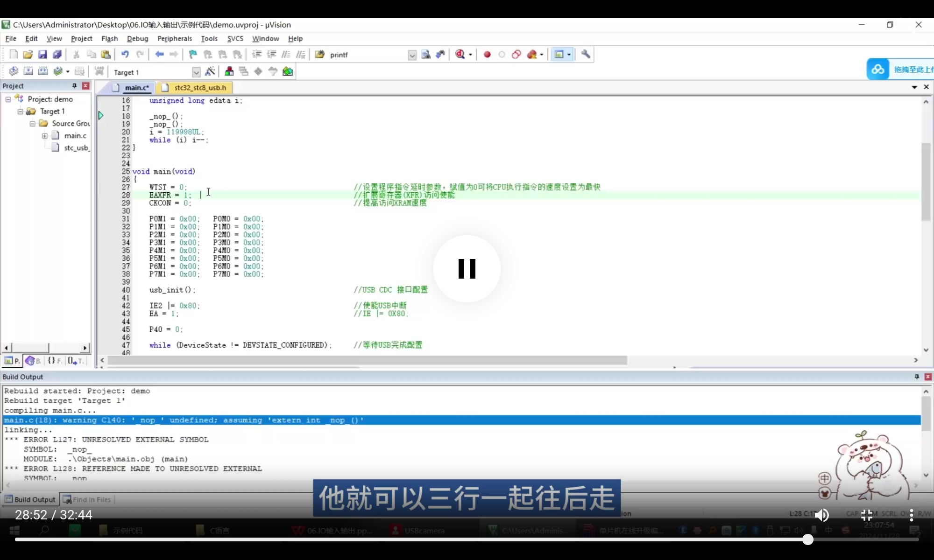Open the printf find combo dropdown
The height and width of the screenshot is (560, 934).
click(x=412, y=55)
